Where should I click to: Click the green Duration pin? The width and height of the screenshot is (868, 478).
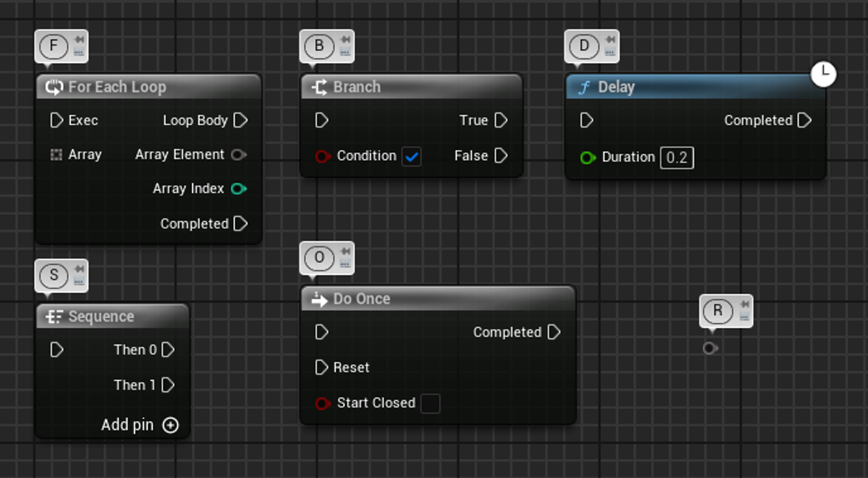pos(588,157)
